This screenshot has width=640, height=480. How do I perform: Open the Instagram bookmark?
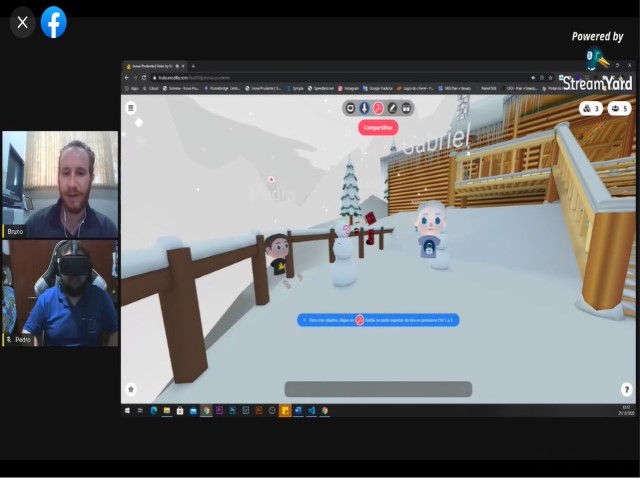click(348, 88)
